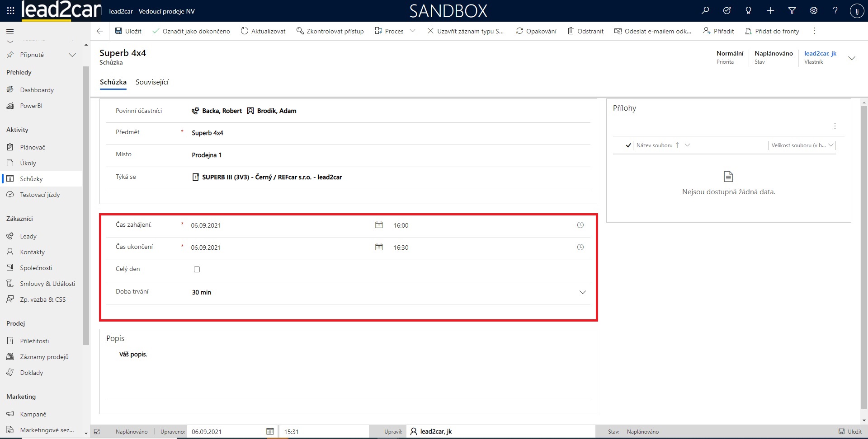Click the plus icon to create new record
Screen dimensions: 868x439
click(x=770, y=11)
